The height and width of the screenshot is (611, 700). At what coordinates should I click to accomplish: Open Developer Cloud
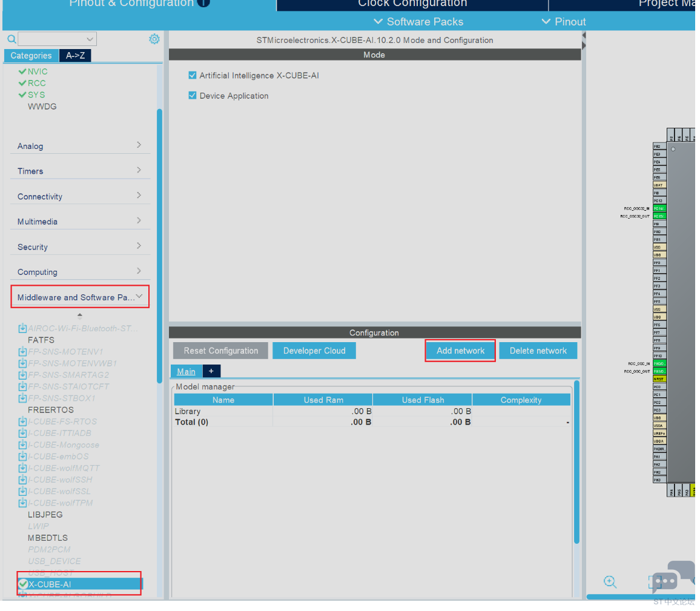pyautogui.click(x=314, y=351)
